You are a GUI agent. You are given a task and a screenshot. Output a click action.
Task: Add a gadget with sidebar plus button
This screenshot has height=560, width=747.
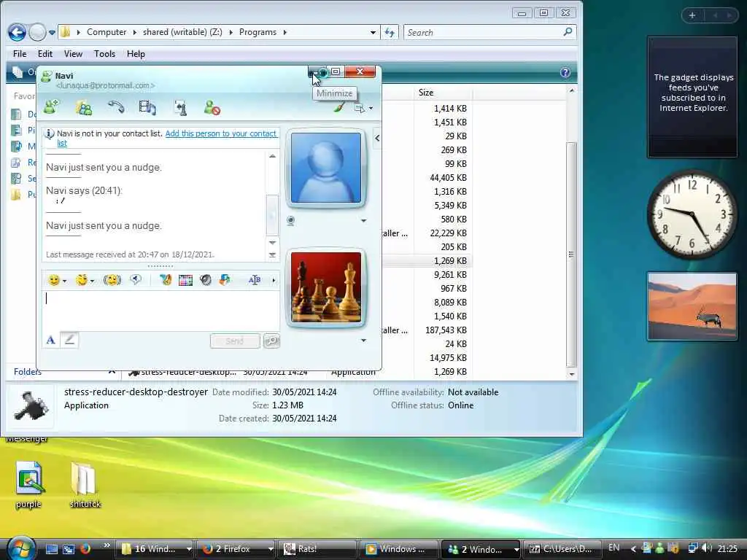[x=692, y=15]
